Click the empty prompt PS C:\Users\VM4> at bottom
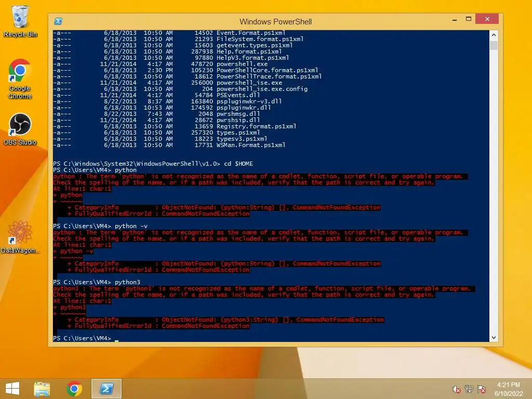Viewport: 532px width, 399px height. click(82, 339)
